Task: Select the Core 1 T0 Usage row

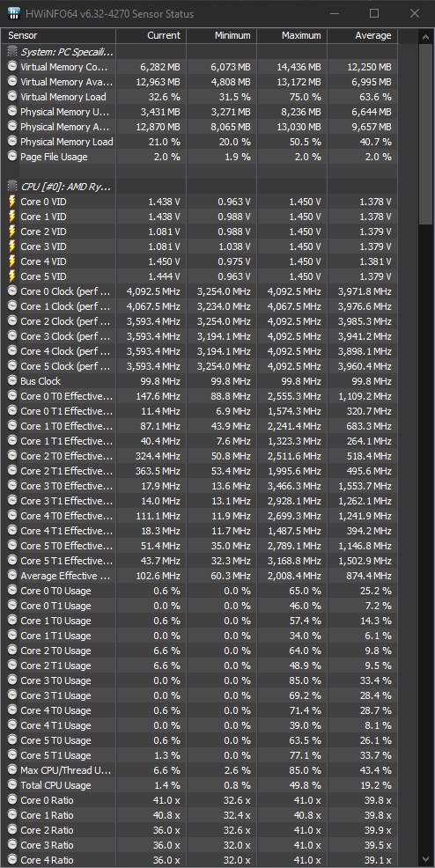Action: point(201,621)
